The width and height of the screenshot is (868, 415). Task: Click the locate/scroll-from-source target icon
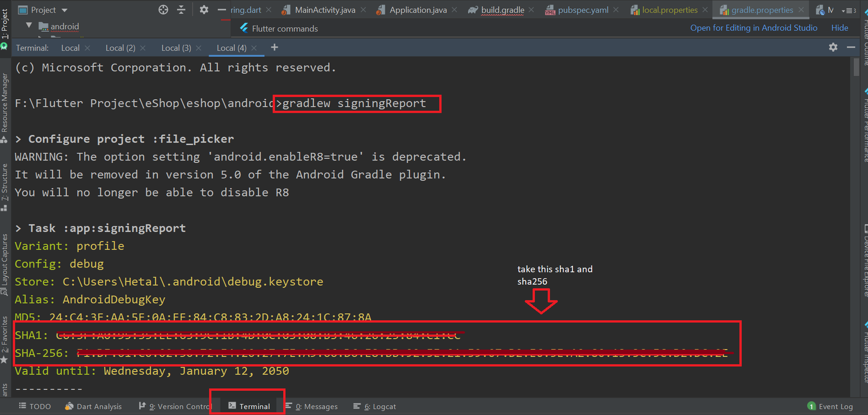tap(163, 10)
